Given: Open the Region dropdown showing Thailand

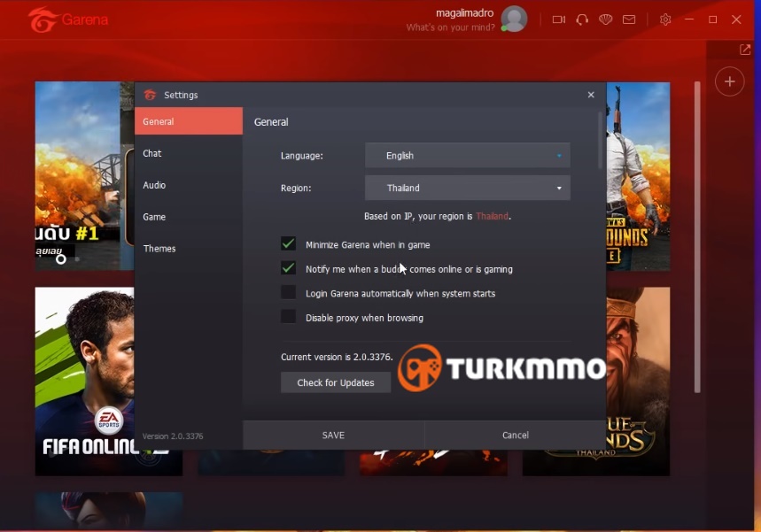Looking at the screenshot, I should tap(468, 188).
